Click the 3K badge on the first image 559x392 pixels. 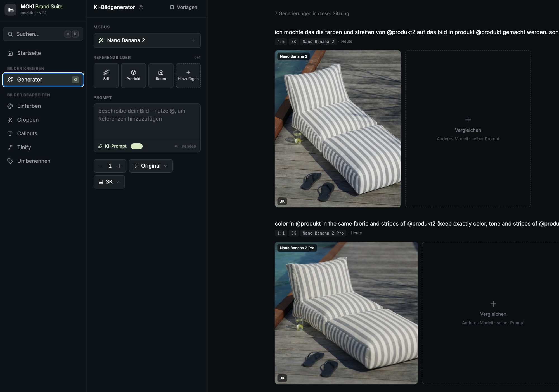click(x=282, y=201)
